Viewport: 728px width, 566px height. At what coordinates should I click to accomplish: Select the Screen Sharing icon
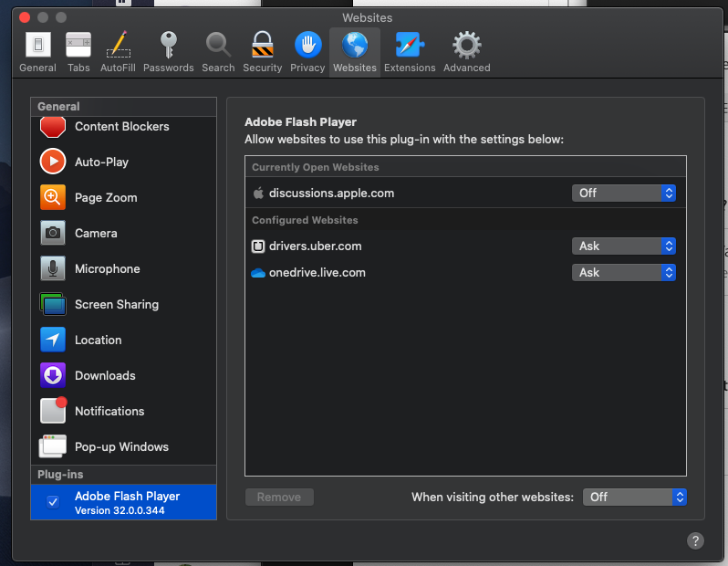[x=53, y=304]
